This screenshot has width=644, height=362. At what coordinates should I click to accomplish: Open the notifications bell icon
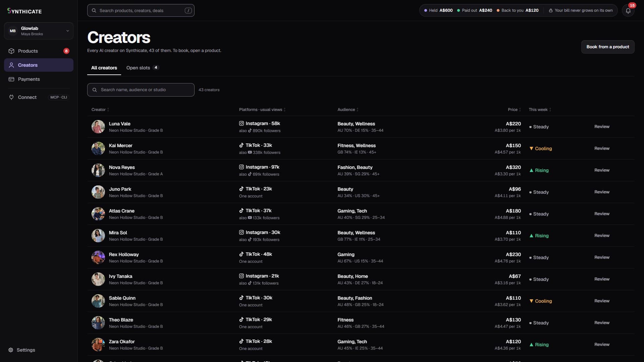(628, 10)
